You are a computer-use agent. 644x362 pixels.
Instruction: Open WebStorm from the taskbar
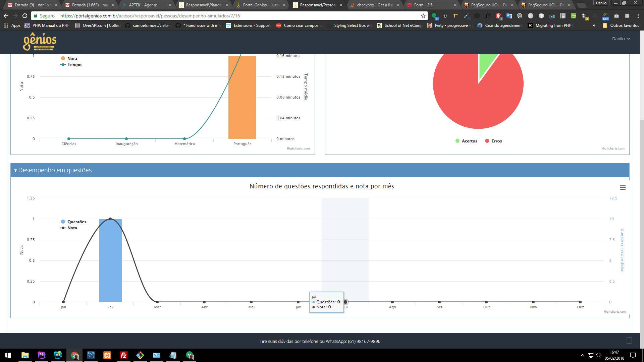58,355
